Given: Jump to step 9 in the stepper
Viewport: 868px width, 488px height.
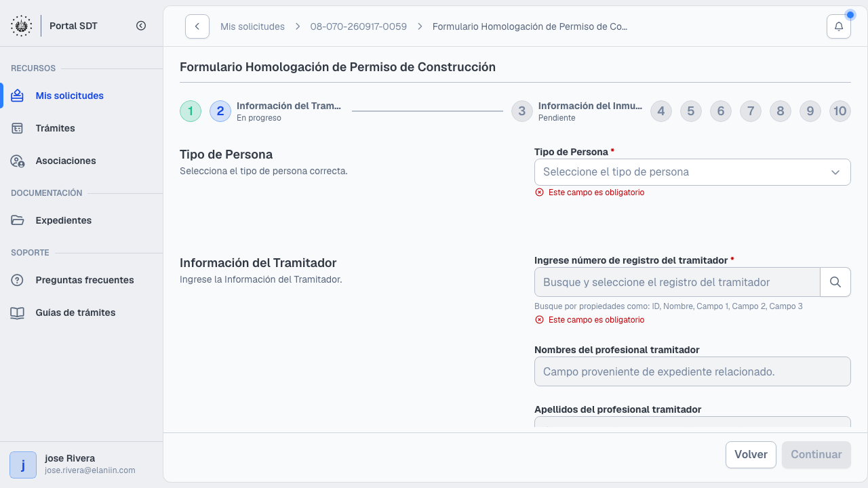Looking at the screenshot, I should 810,111.
